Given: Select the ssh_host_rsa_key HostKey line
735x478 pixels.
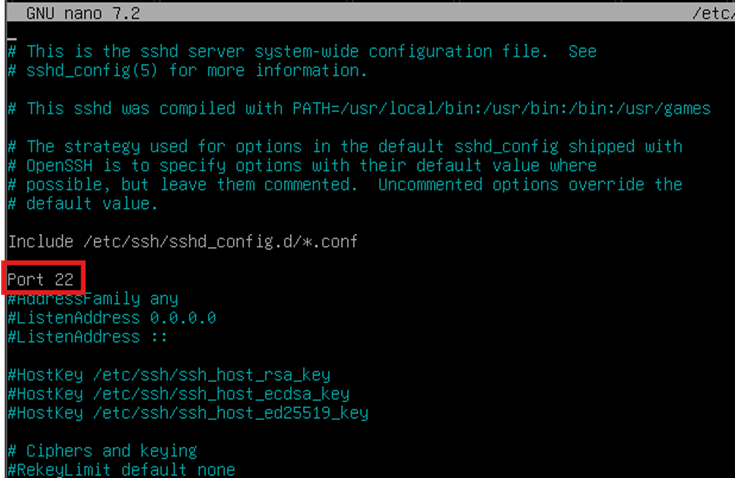Looking at the screenshot, I should [x=168, y=375].
